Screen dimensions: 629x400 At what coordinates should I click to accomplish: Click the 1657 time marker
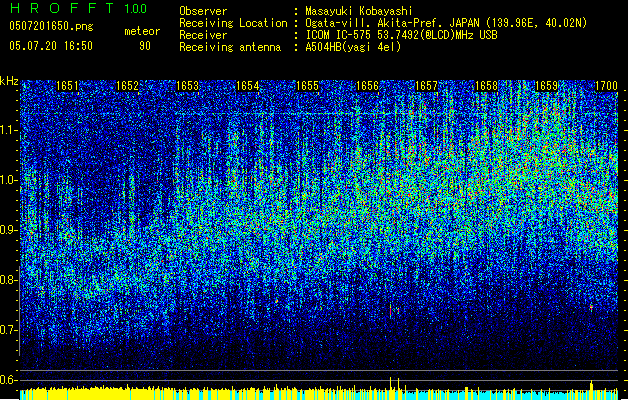426,86
